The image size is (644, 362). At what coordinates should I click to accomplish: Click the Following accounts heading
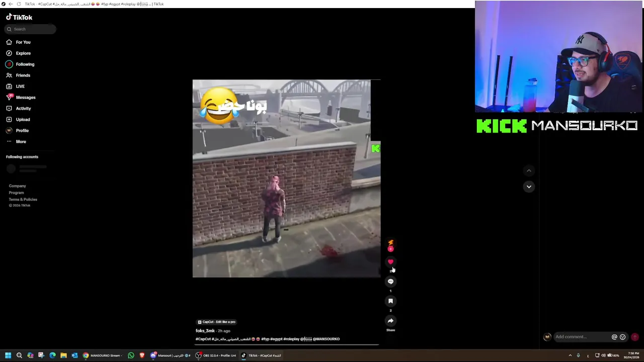coord(22,157)
